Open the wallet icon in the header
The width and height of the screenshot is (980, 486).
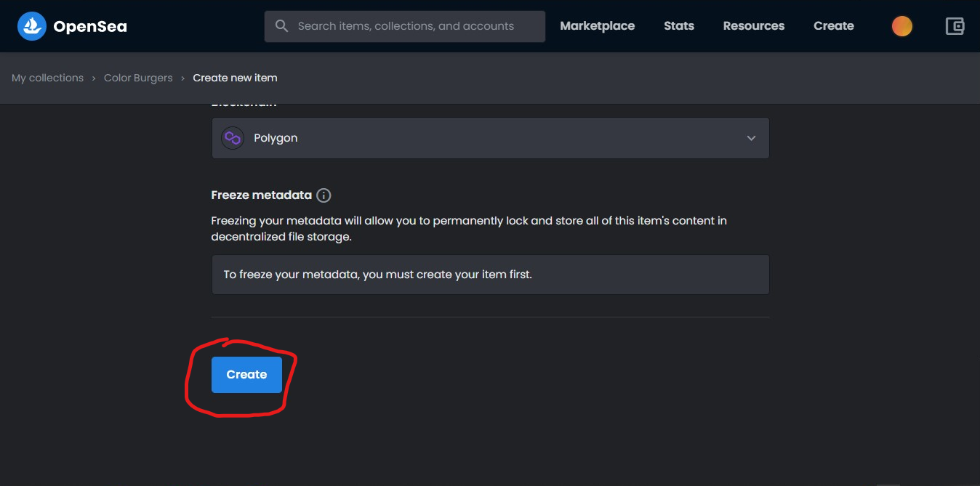[955, 26]
